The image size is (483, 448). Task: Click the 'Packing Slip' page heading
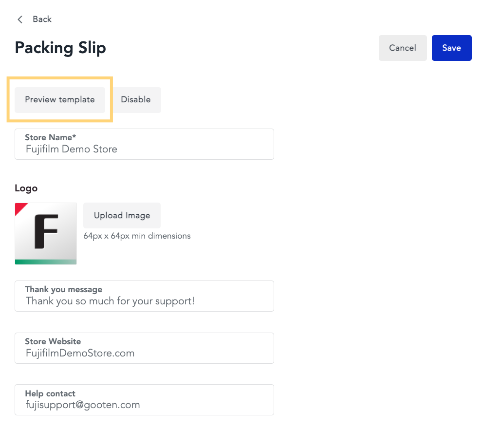[60, 48]
